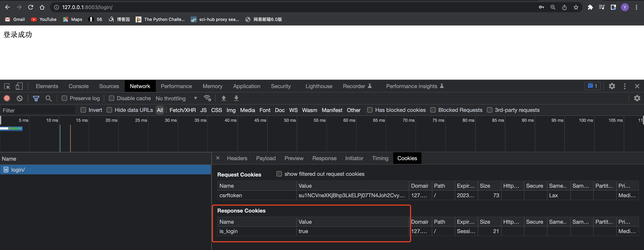Open the Gmail bookmark
The width and height of the screenshot is (644, 250).
click(15, 19)
